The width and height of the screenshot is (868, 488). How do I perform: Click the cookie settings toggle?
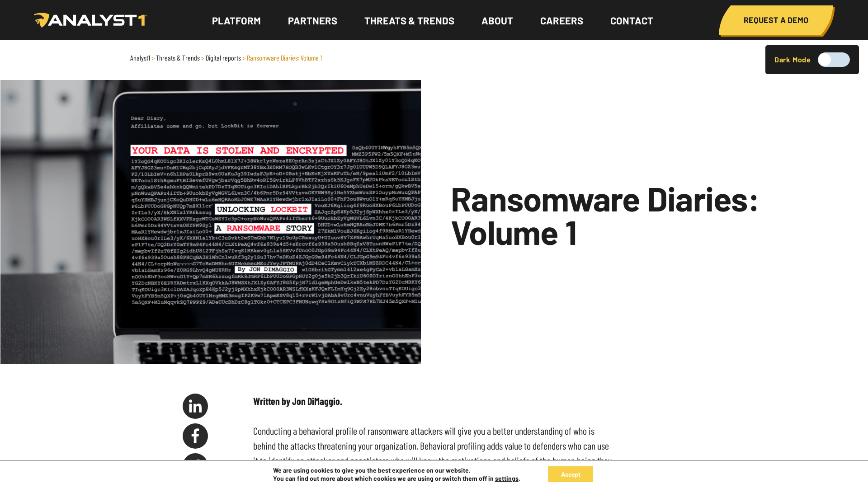point(506,479)
